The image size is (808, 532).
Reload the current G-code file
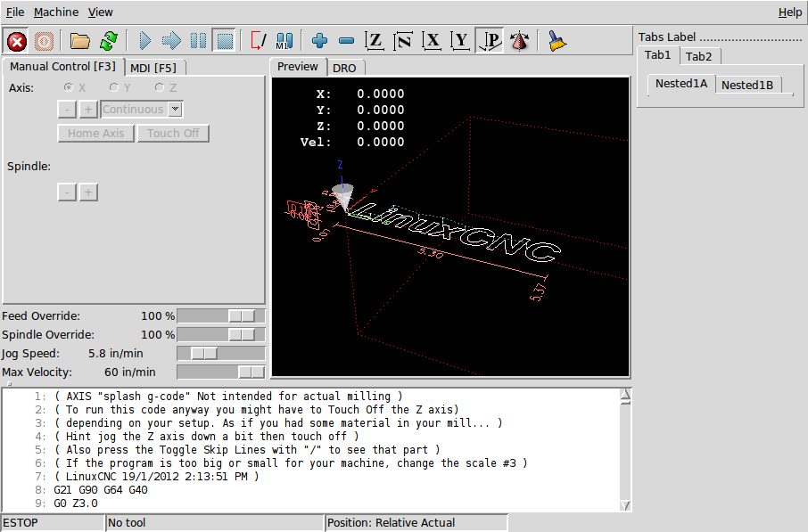(x=109, y=41)
